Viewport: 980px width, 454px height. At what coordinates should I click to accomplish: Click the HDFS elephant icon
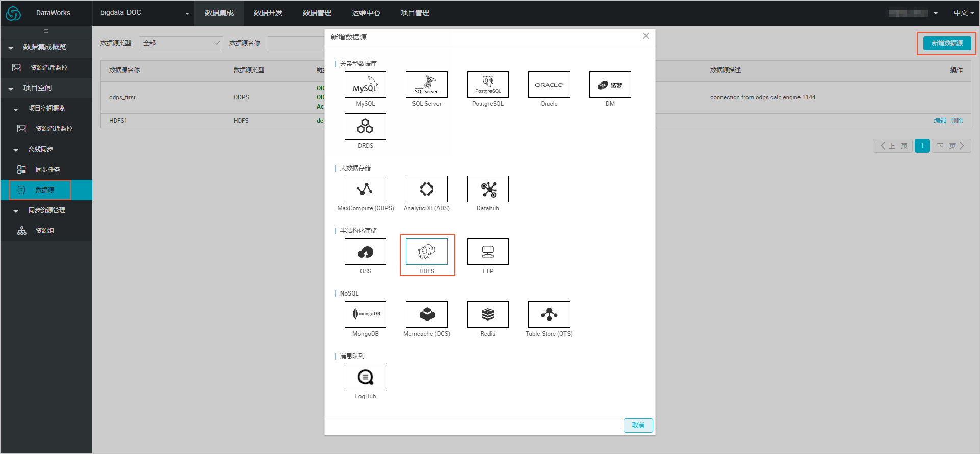click(426, 252)
